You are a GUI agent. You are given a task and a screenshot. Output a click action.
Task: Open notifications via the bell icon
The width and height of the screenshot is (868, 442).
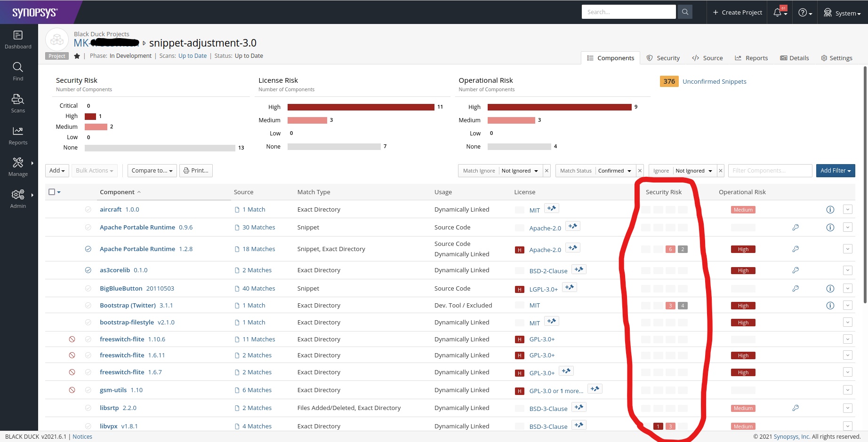(777, 12)
